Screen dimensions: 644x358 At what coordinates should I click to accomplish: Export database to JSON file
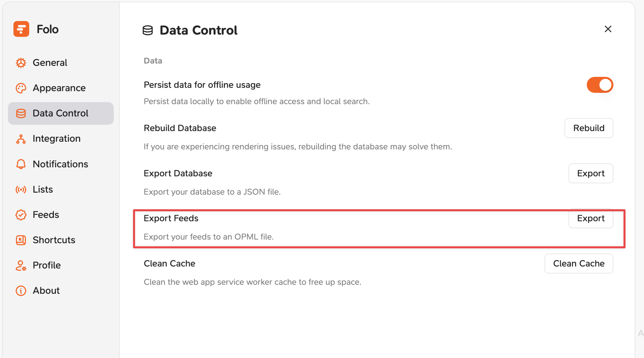click(591, 173)
